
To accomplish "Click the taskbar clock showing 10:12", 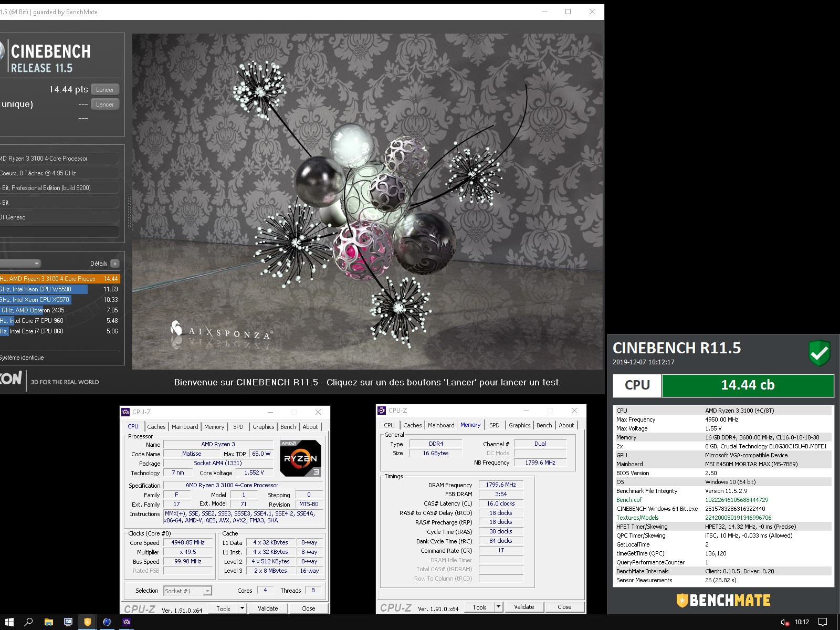I will coord(802,622).
